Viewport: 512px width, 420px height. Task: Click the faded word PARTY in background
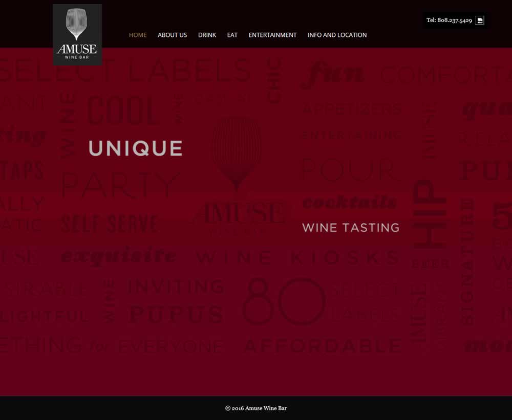120,185
